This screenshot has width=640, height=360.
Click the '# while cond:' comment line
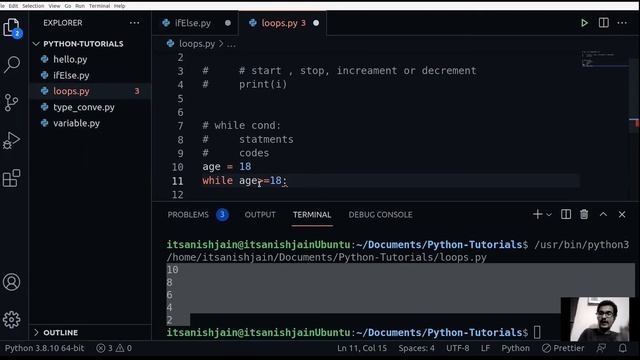pyautogui.click(x=242, y=125)
